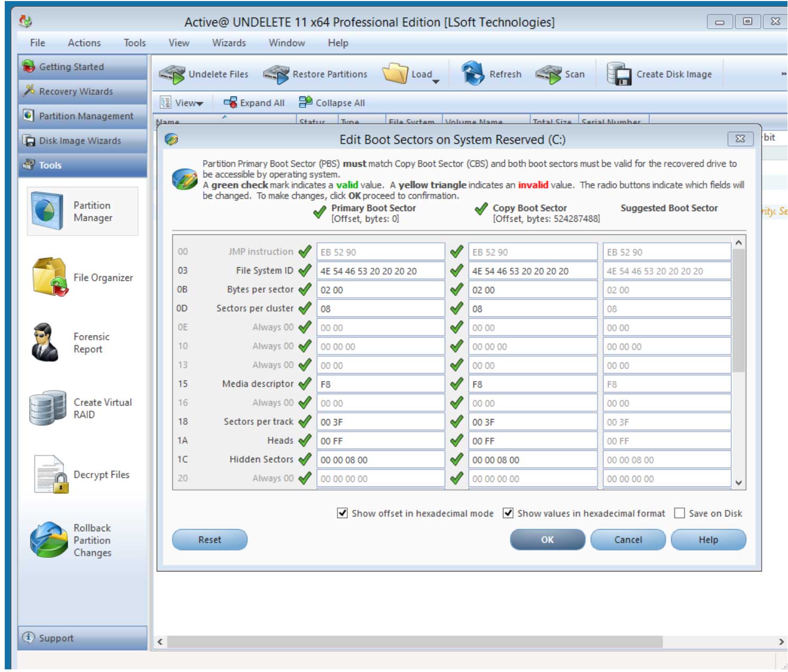Click OK to confirm boot sector changes
The width and height of the screenshot is (788, 672).
pos(547,540)
